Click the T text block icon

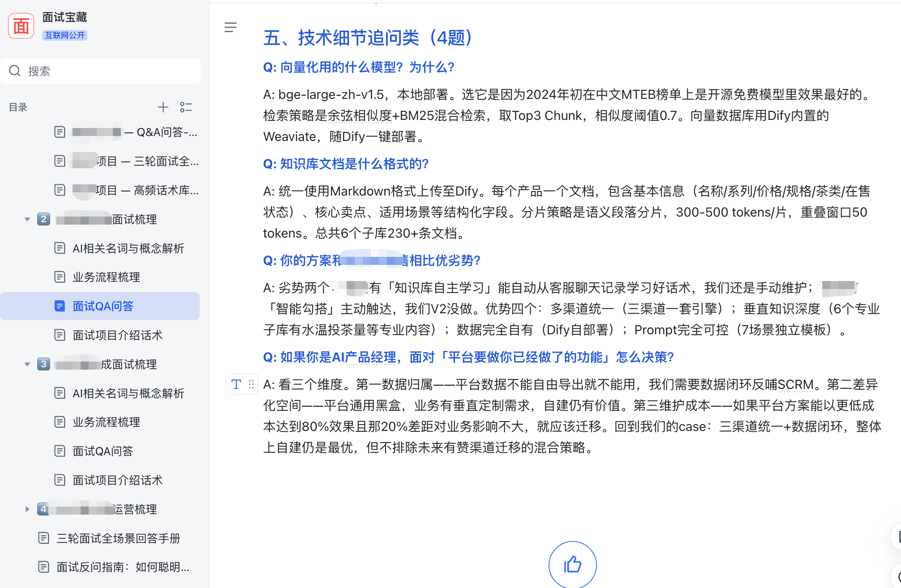pos(236,384)
